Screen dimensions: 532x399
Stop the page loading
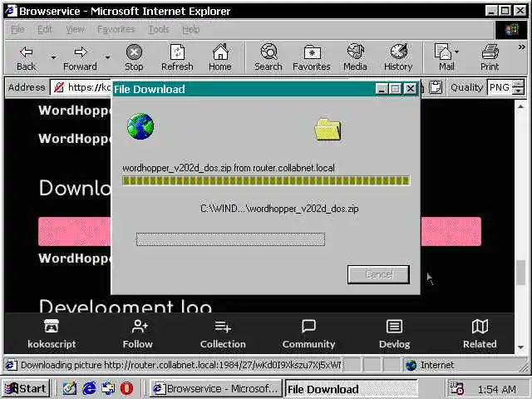[x=134, y=57]
